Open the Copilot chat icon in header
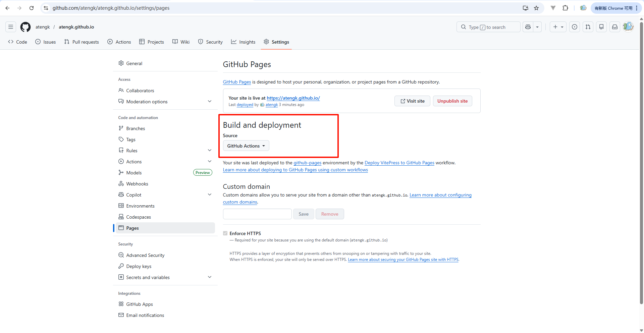The height and width of the screenshot is (333, 644). pyautogui.click(x=528, y=27)
